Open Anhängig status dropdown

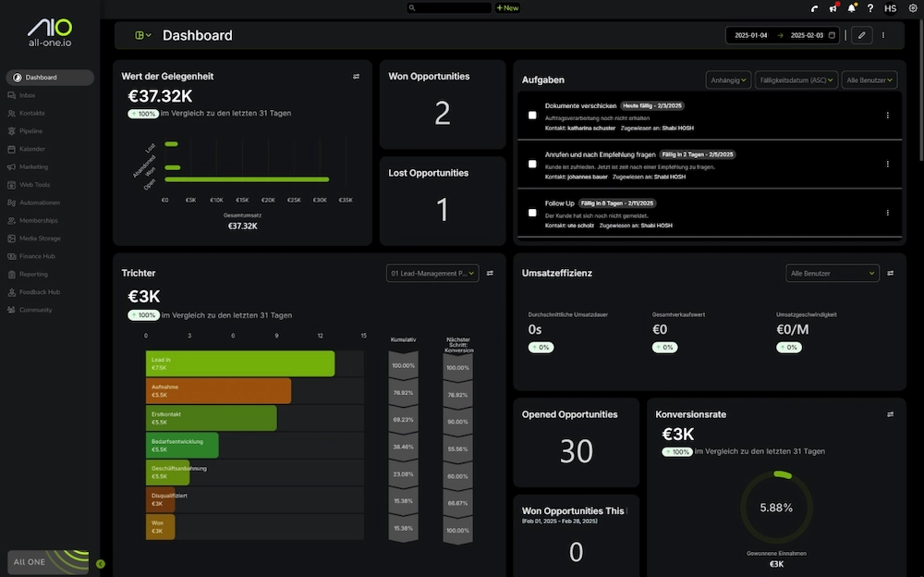click(x=728, y=80)
